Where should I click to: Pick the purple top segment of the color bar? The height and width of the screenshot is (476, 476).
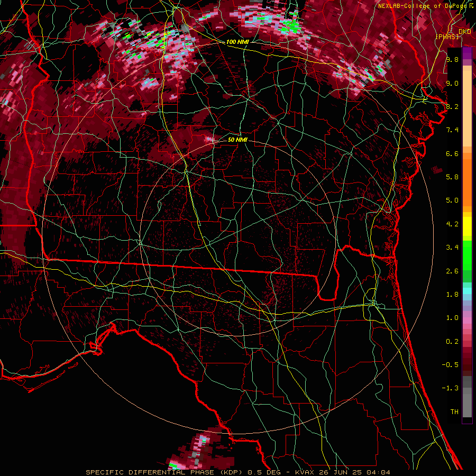[x=467, y=53]
